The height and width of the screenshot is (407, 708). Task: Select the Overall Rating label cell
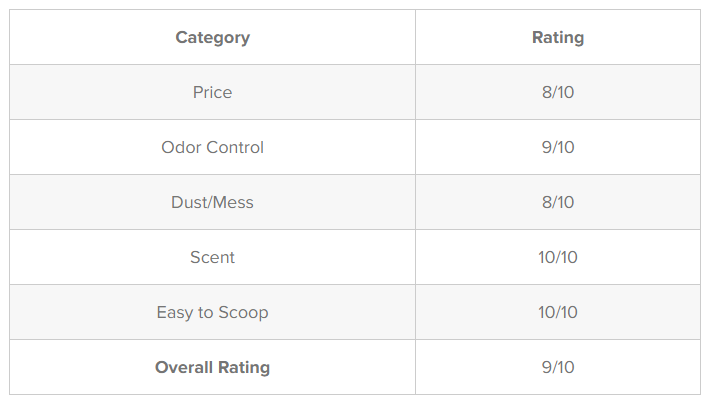(x=212, y=367)
